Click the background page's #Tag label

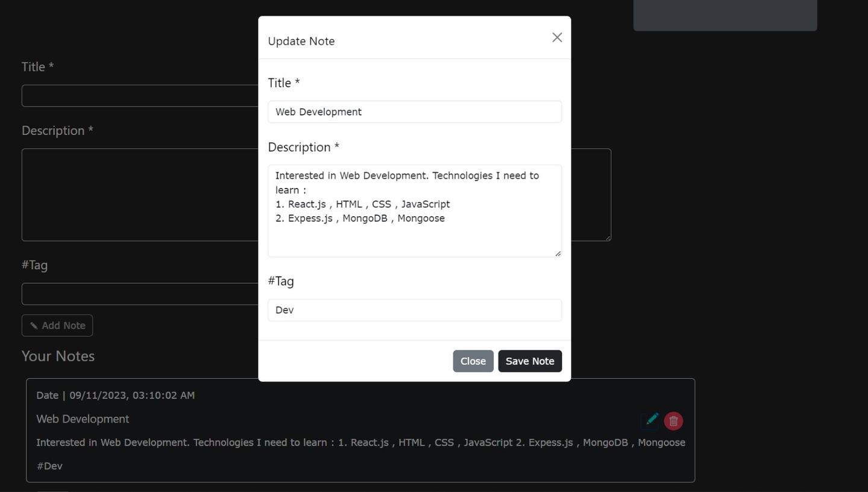34,265
